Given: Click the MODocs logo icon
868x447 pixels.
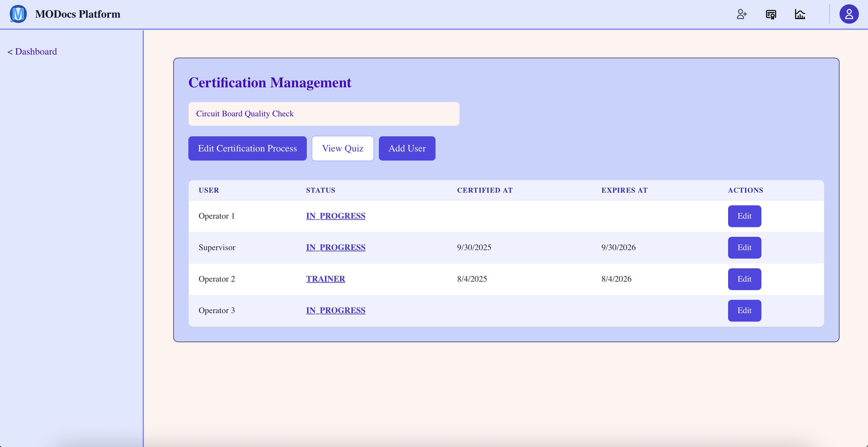Looking at the screenshot, I should click(x=18, y=14).
